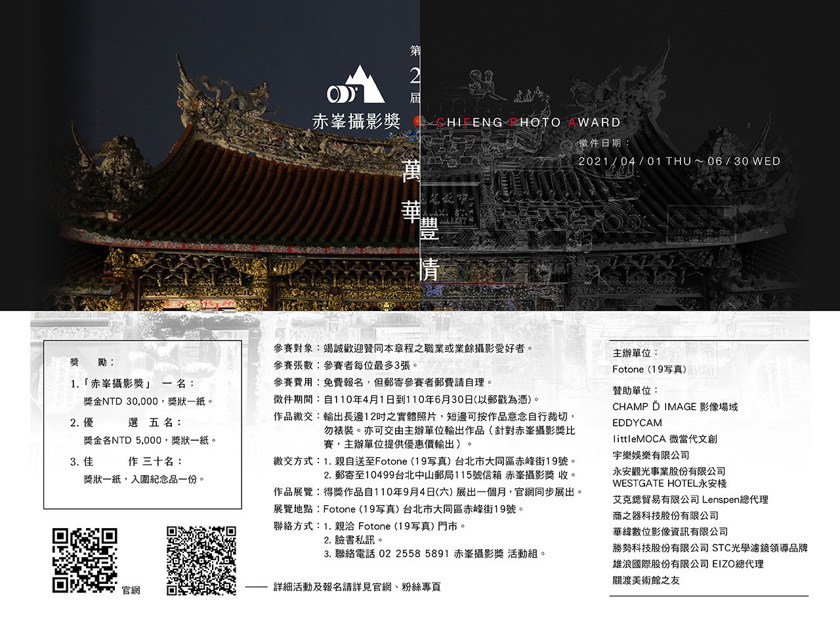Click the 徵件日期： label

point(604,142)
